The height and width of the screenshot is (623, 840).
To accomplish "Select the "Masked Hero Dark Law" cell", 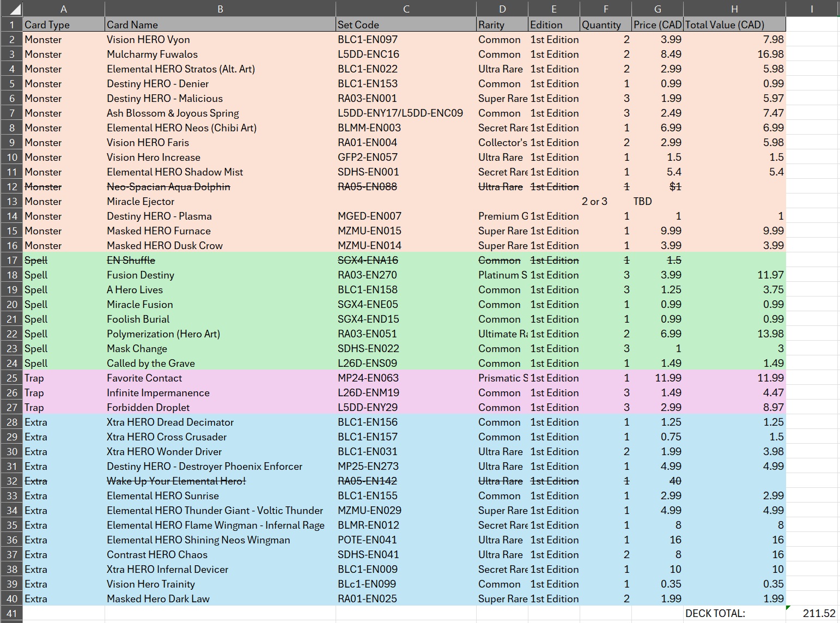I will [x=220, y=598].
